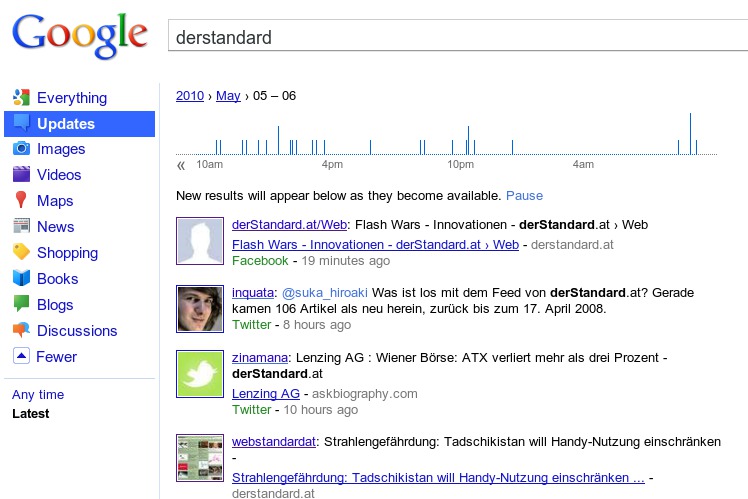The image size is (748, 499).
Task: Open Strahlengefährdung Tadschikistan result link
Action: coord(438,478)
